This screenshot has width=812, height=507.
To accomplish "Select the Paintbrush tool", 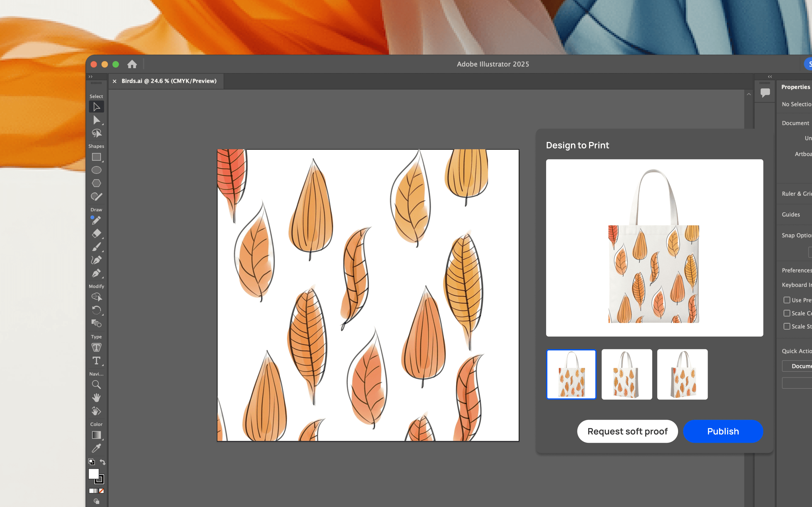I will point(96,247).
